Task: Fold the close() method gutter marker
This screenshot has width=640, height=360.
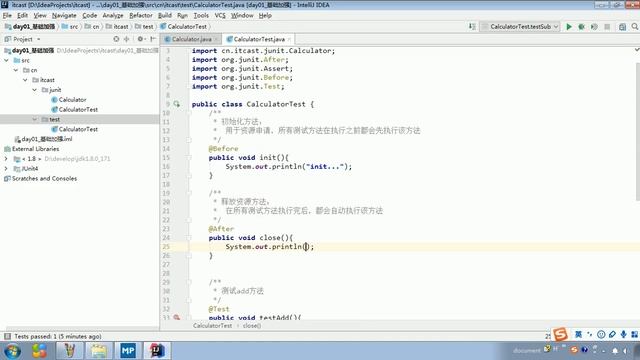Action: click(189, 238)
